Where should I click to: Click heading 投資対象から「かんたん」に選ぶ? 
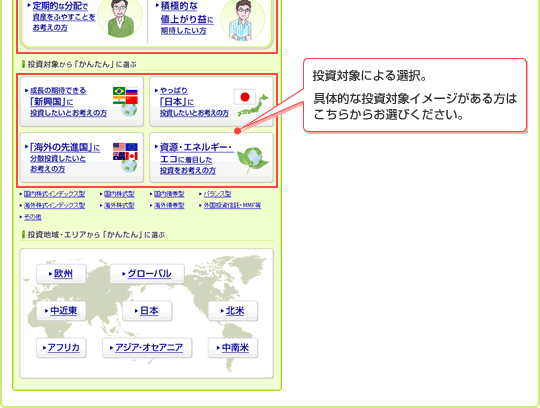pyautogui.click(x=82, y=64)
